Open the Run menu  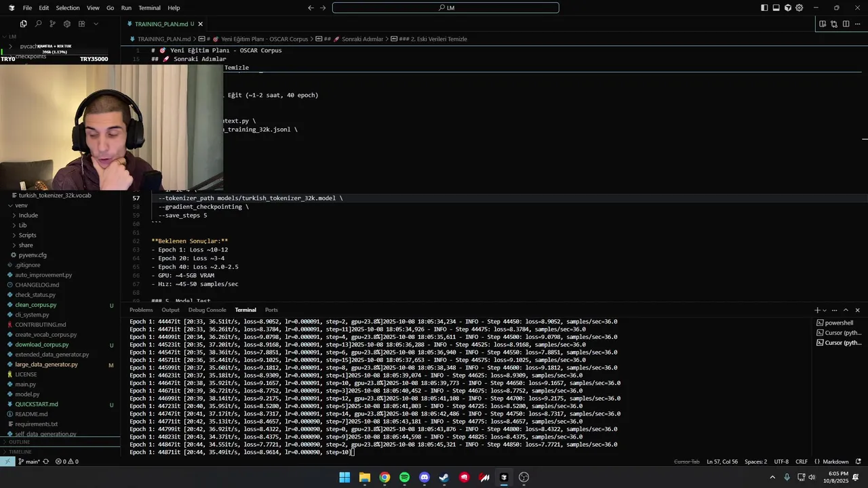point(126,8)
